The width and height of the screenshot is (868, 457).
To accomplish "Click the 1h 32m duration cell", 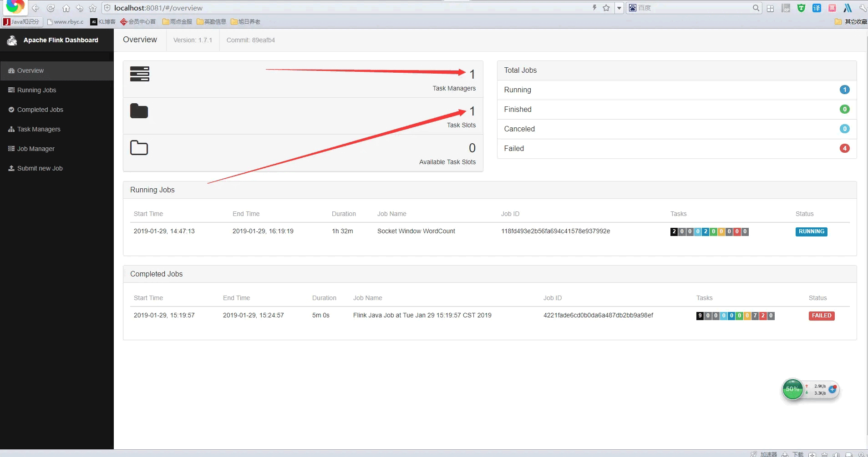I will tap(342, 231).
